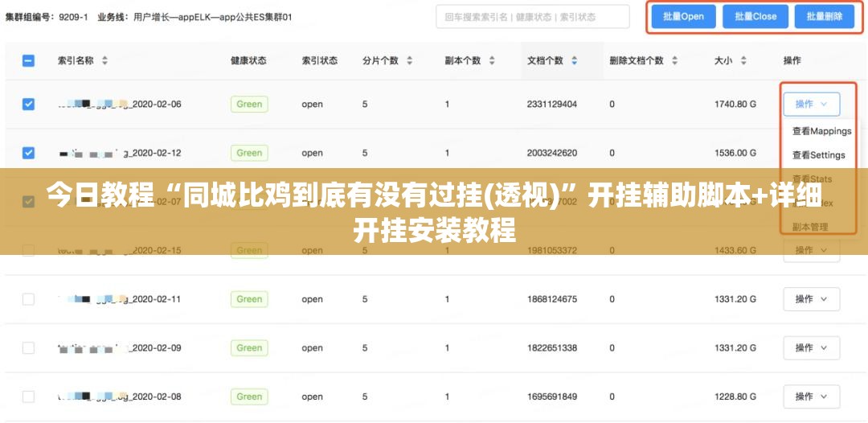
Task: Click the 健康状态 column header
Action: pos(248,61)
